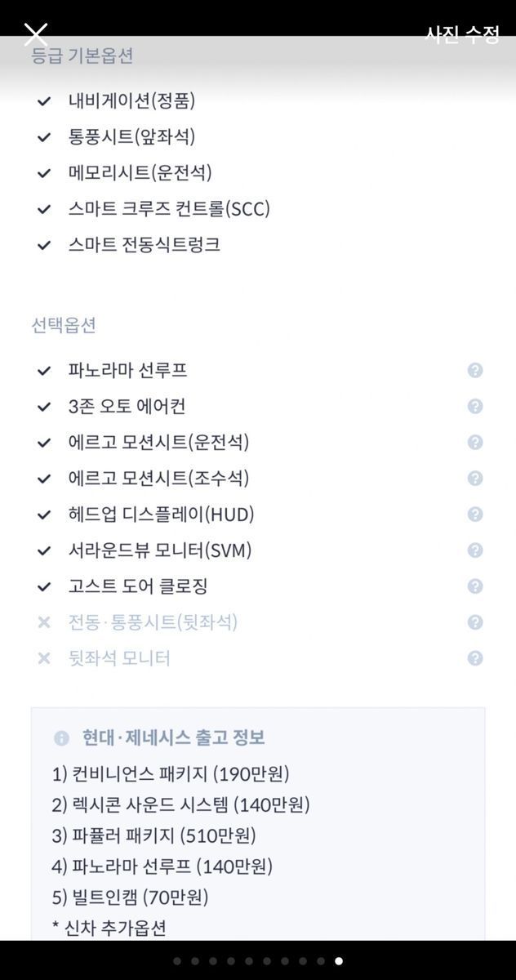516x980 pixels.
Task: Select the 스마트 크루즈 컨트롤(SCC) option
Action: (169, 209)
